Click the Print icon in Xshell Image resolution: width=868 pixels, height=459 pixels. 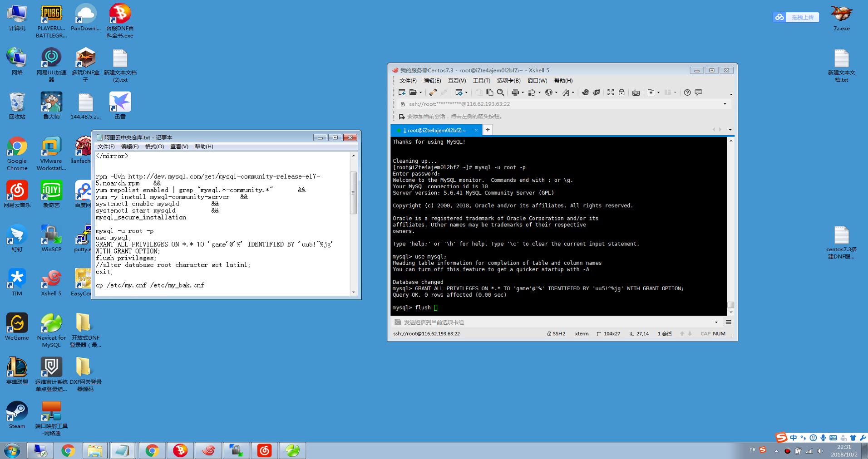click(x=515, y=93)
